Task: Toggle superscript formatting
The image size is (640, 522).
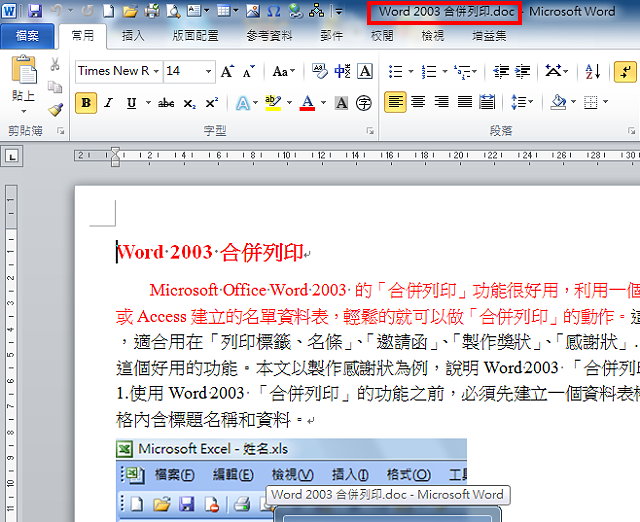Action: pyautogui.click(x=211, y=103)
